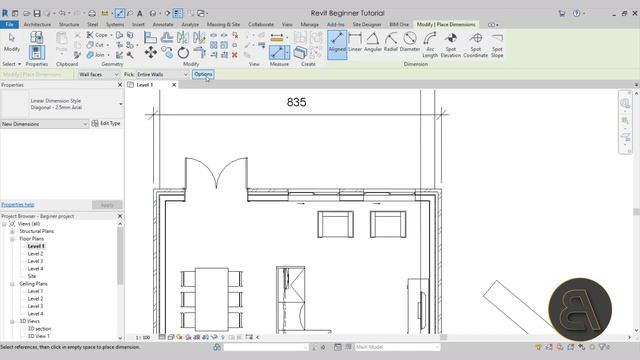
Task: Open the Cope dropdown in Geometry panel
Action: pyautogui.click(x=111, y=35)
